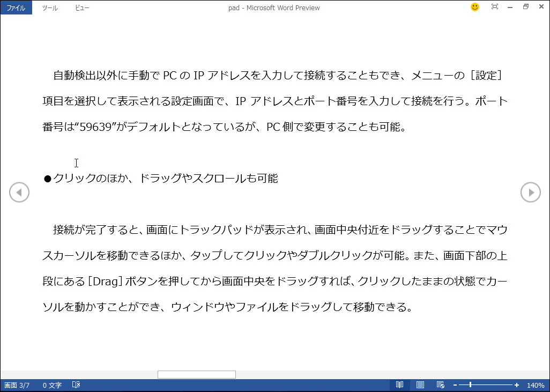Screen dimensions: 550x392
Task: Switch to print layout view icon
Action: click(x=420, y=384)
